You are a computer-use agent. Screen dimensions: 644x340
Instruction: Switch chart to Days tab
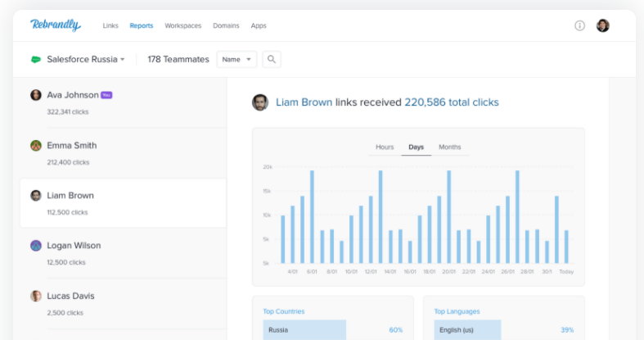click(416, 147)
